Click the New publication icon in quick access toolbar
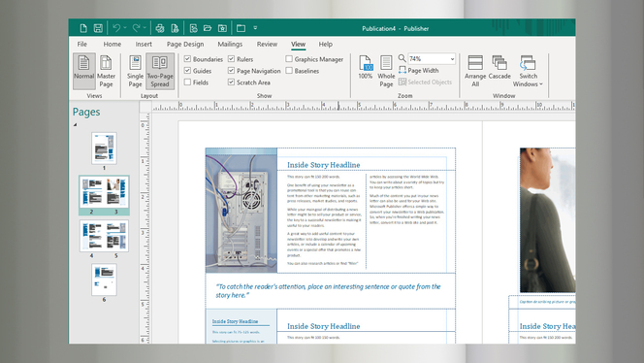This screenshot has width=644, height=363. 83,28
